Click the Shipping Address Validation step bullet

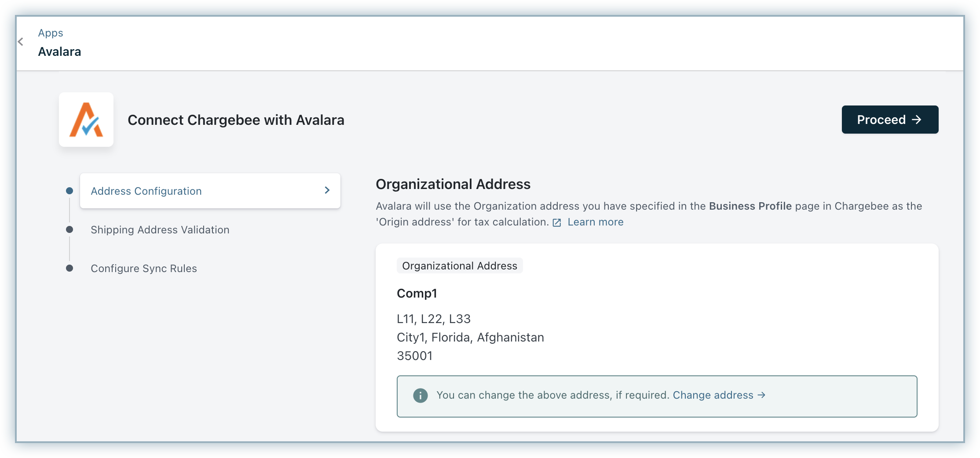(x=69, y=229)
